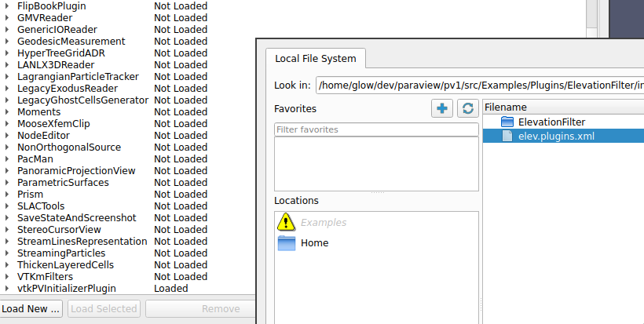Expand the GMVReader plugin entry
The image size is (644, 324).
point(6,18)
